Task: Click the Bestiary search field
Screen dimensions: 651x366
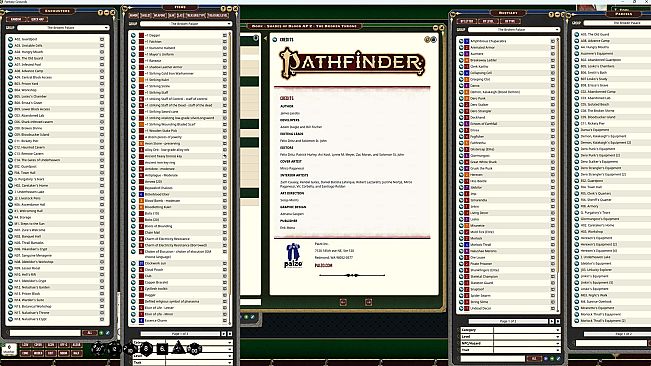Action: [493, 359]
